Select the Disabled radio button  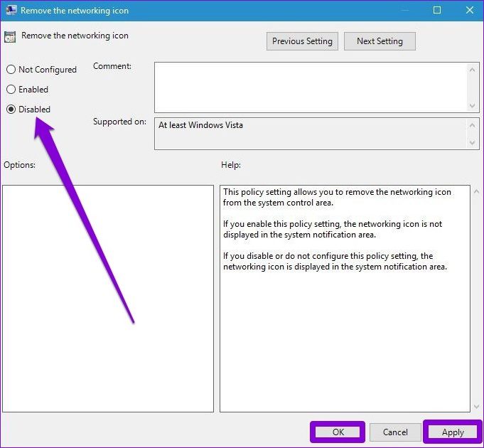28,109
